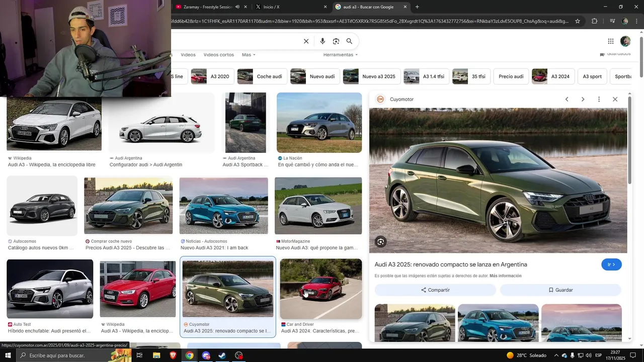Open the Videos cortos search tab
This screenshot has width=644, height=362.
click(x=219, y=55)
